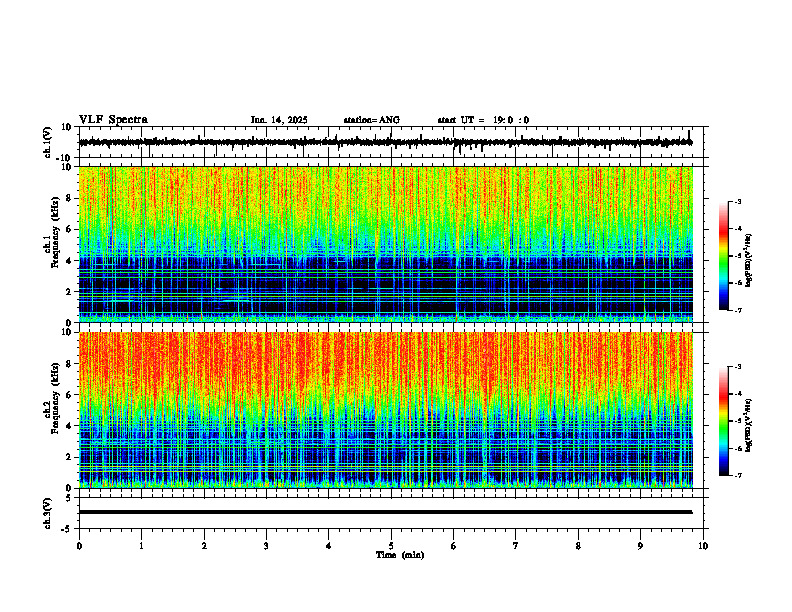Select the "Jan. 14, 2025" date text
This screenshot has width=792, height=612.
(279, 120)
